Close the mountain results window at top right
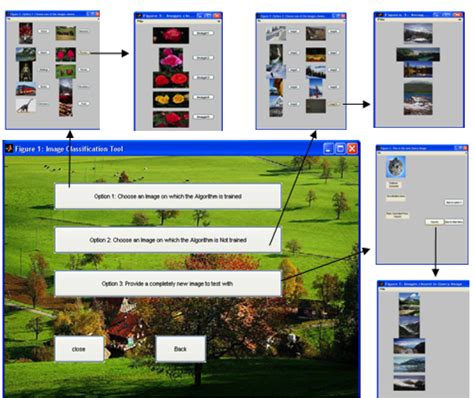This screenshot has height=398, width=474. 458,15
